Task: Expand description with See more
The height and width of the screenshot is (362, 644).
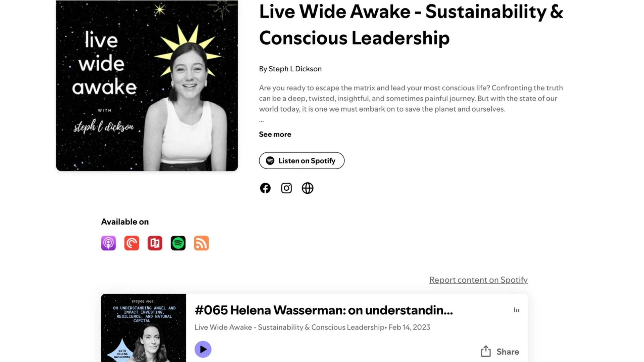Action: click(275, 134)
